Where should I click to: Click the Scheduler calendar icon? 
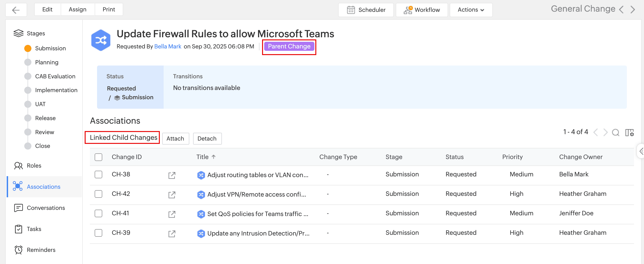click(351, 10)
